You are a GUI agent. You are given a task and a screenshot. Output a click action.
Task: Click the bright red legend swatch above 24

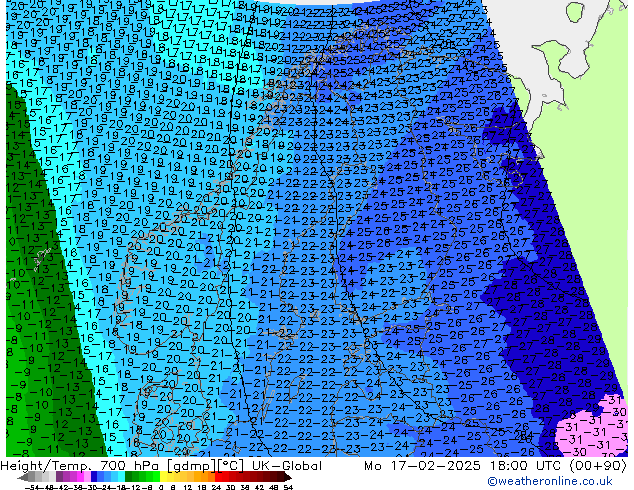point(218,477)
